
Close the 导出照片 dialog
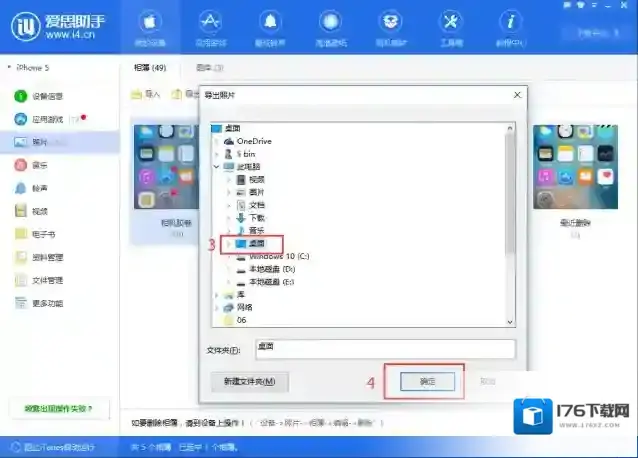click(517, 95)
